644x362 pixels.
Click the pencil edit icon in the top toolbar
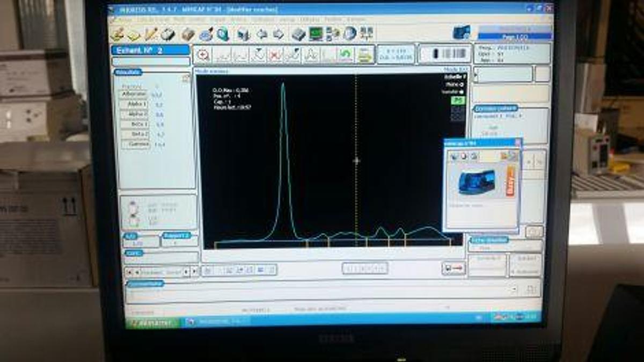coord(151,34)
